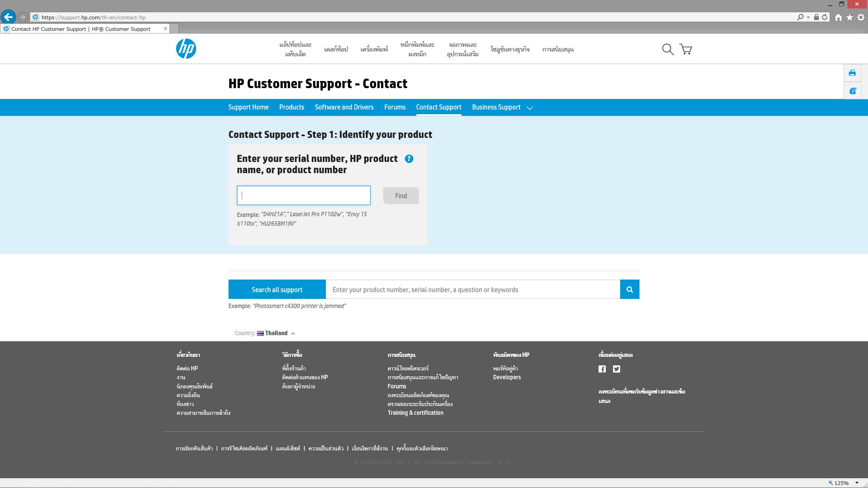Click the browser home icon
Screen dimensions: 868x488
(x=838, y=17)
